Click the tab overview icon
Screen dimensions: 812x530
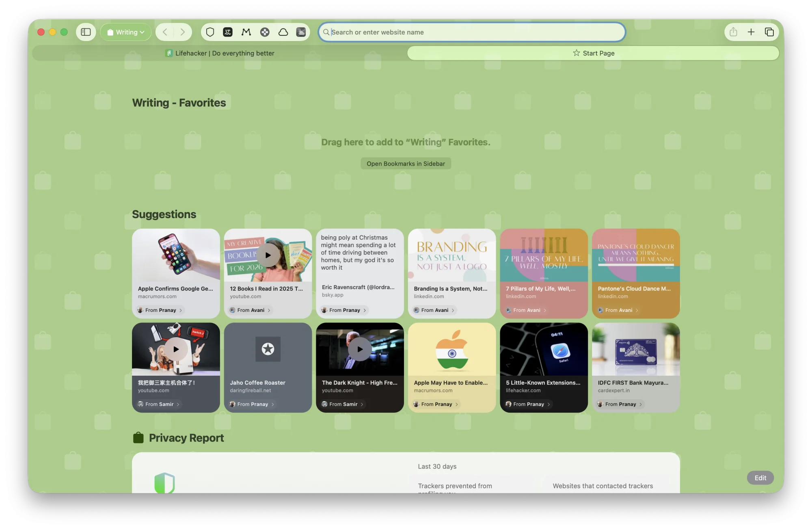769,32
